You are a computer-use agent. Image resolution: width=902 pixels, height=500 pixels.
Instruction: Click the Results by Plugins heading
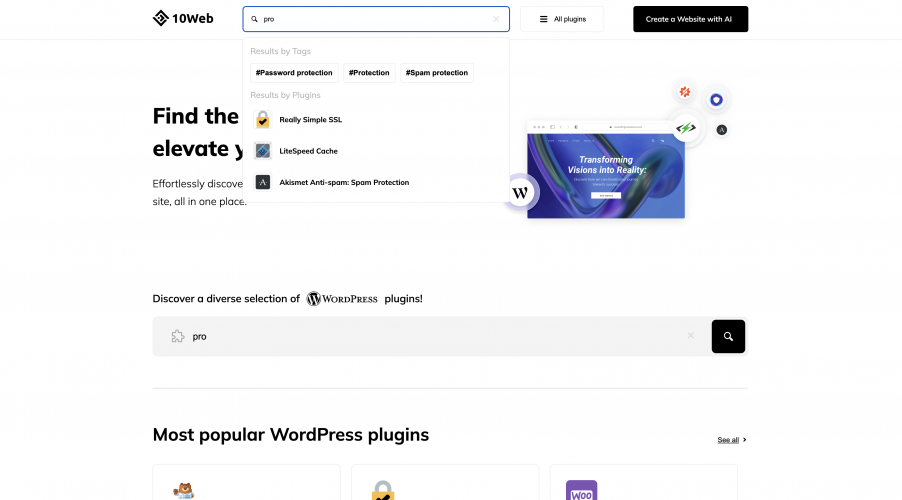[285, 95]
